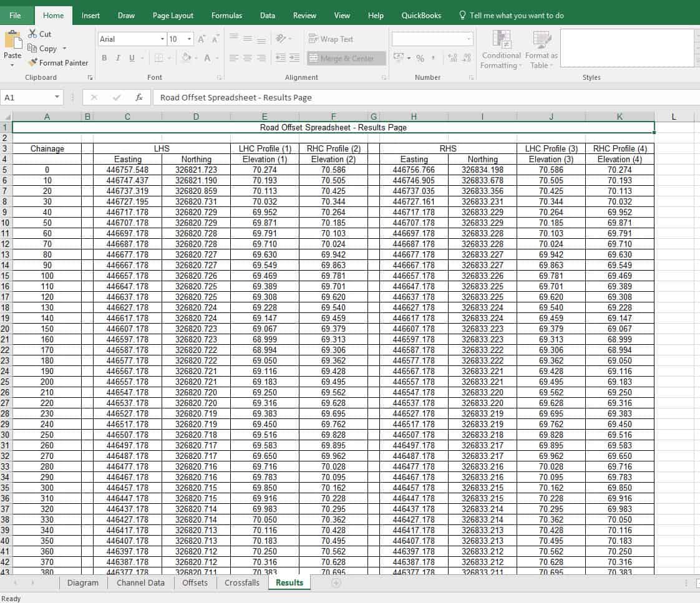Open the number format dropdown
Image resolution: width=700 pixels, height=603 pixels.
click(469, 39)
